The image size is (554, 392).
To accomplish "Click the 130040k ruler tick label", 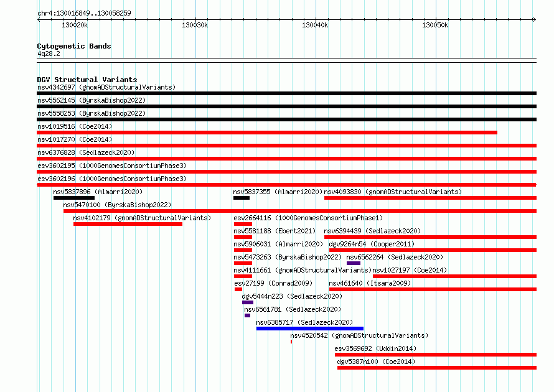I will (315, 25).
